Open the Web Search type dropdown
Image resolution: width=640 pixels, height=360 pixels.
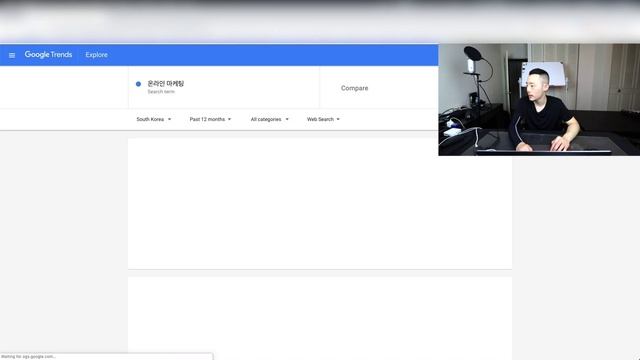[323, 119]
